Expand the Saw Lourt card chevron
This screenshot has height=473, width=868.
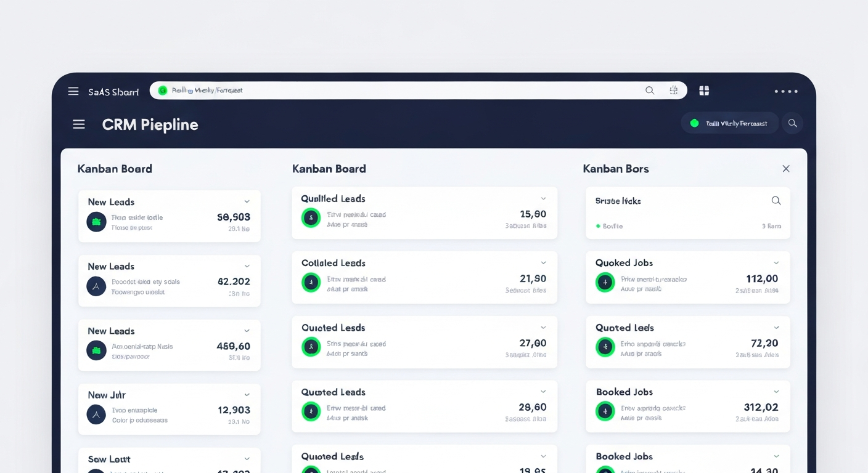(247, 459)
